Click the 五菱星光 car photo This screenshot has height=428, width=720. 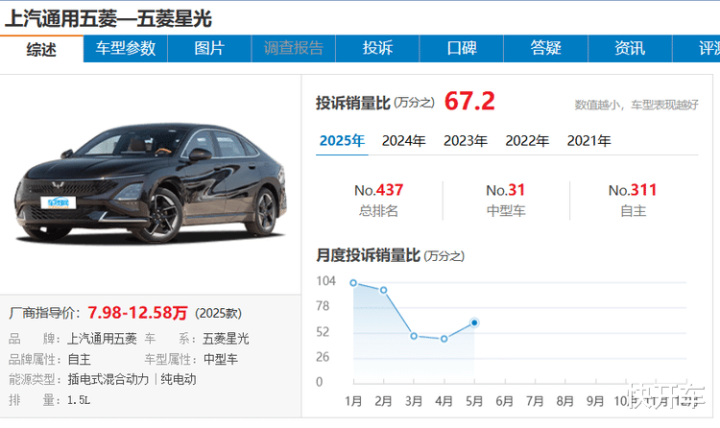pos(151,182)
